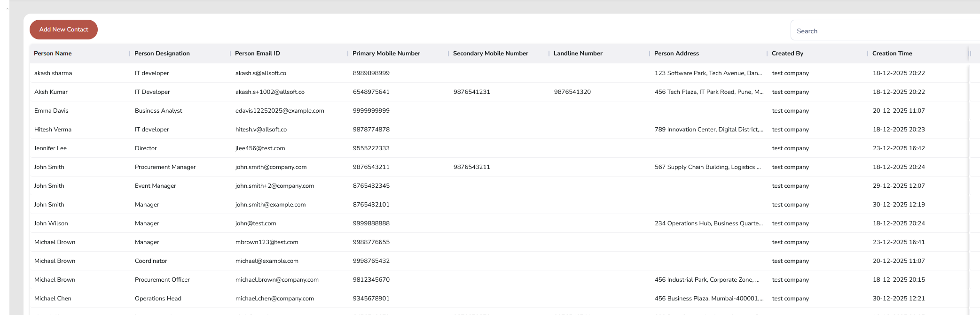Click the Michael Chen contact name
Screen dimensions: 980x315
pyautogui.click(x=53, y=299)
